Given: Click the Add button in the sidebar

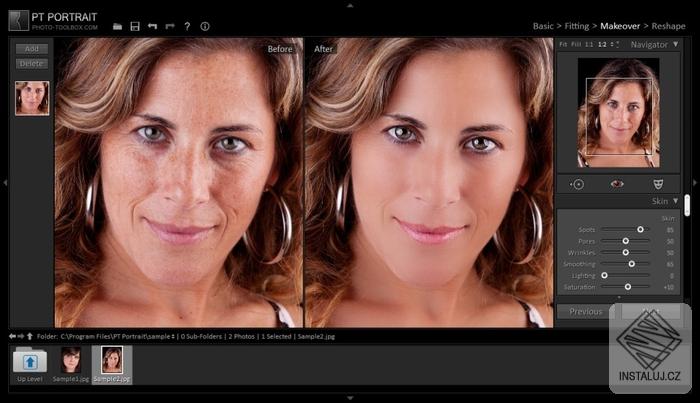Looking at the screenshot, I should tap(32, 49).
